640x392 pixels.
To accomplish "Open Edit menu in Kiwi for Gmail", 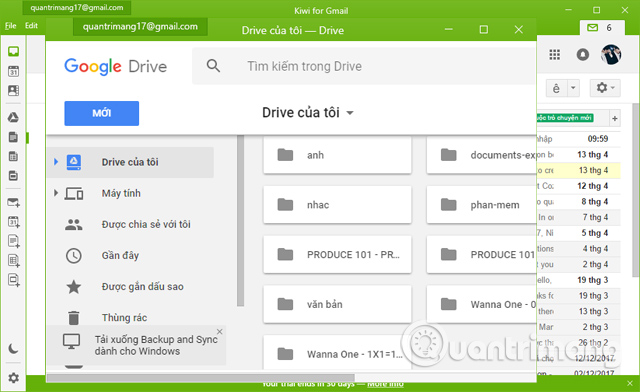I will tap(31, 26).
